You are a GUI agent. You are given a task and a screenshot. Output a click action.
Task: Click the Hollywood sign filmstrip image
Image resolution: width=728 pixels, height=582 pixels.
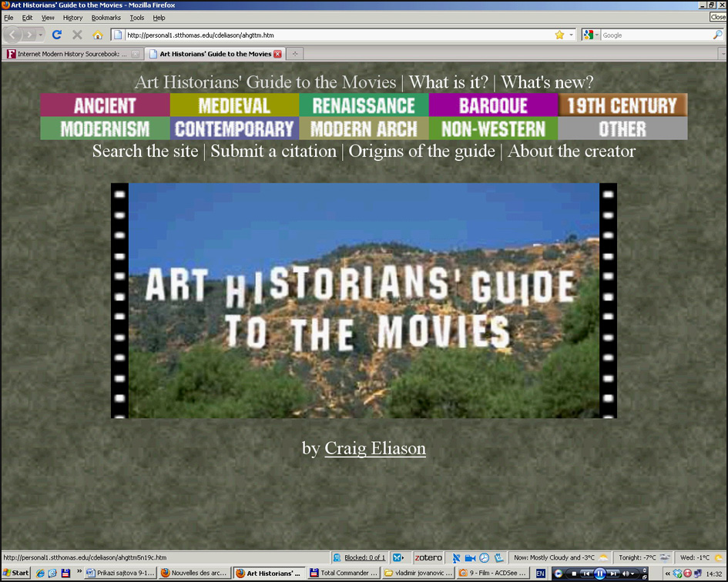pos(364,300)
